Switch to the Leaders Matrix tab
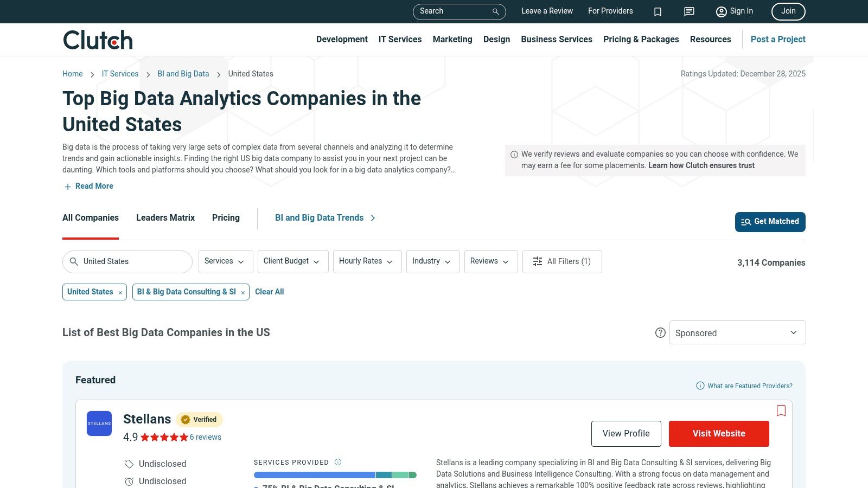The width and height of the screenshot is (868, 488). tap(165, 217)
